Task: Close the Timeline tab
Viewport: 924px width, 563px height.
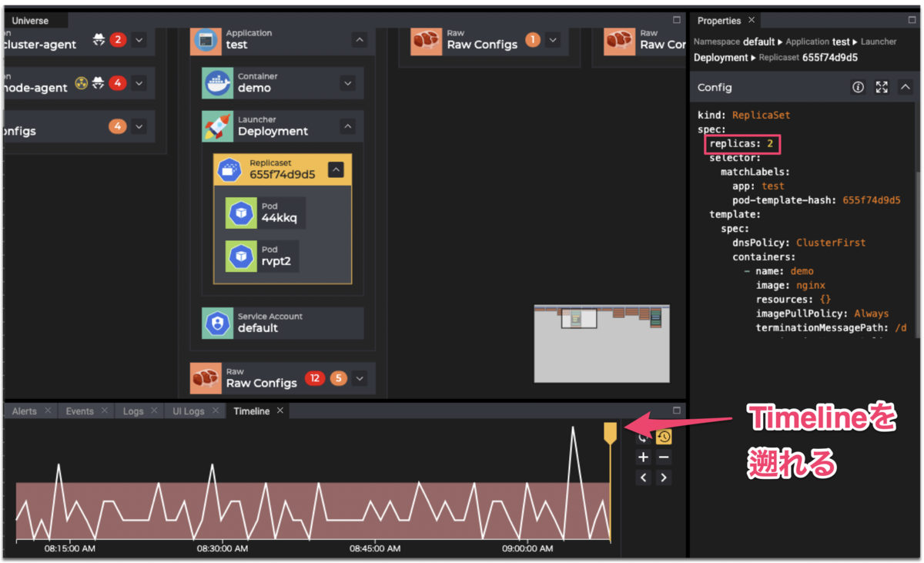Action: [x=280, y=411]
